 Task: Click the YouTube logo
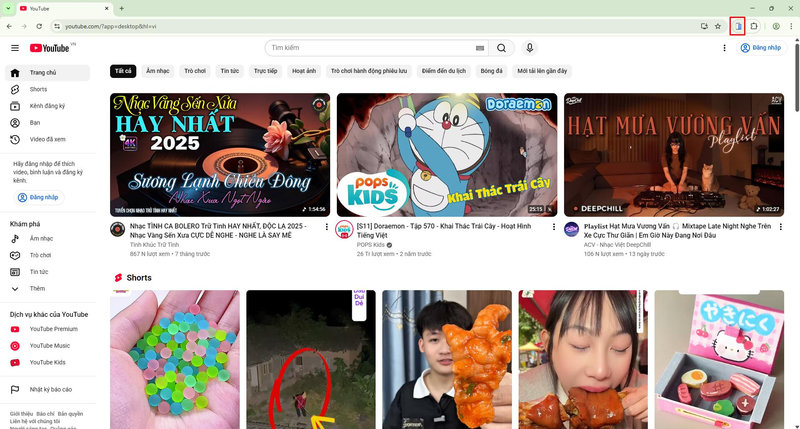click(x=49, y=48)
